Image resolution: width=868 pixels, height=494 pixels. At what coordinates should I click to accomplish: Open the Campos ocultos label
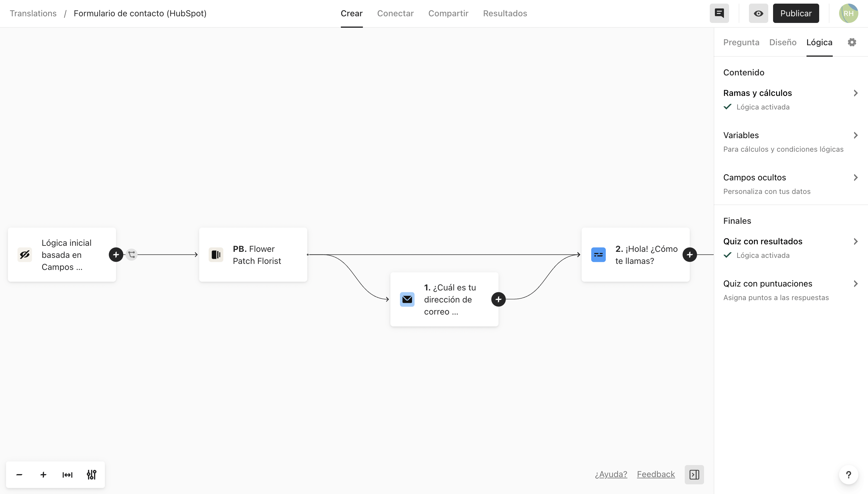point(754,177)
